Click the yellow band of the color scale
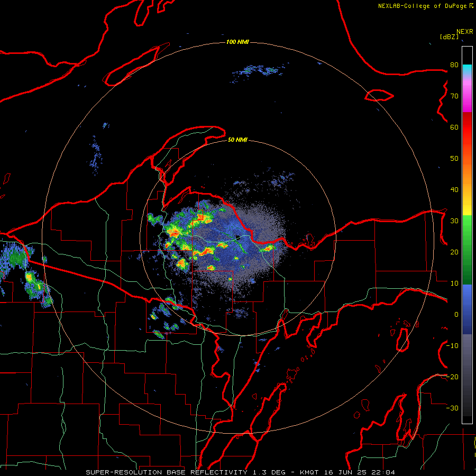The image size is (476, 476). (467, 210)
